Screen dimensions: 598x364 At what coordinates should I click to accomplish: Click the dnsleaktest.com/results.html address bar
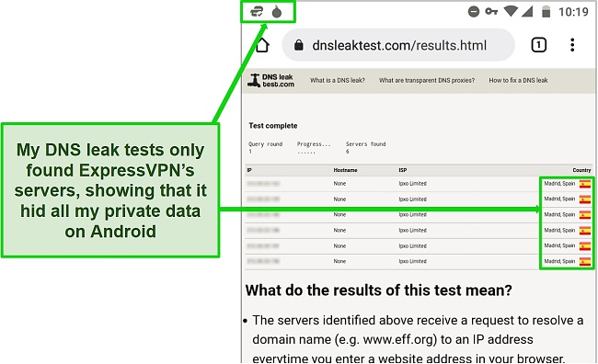[398, 45]
